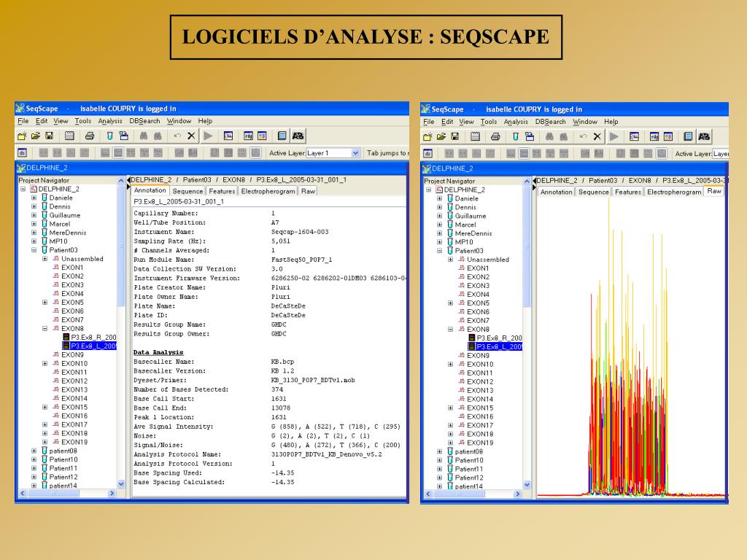Select the Raw tab in left window
The height and width of the screenshot is (560, 747).
308,192
